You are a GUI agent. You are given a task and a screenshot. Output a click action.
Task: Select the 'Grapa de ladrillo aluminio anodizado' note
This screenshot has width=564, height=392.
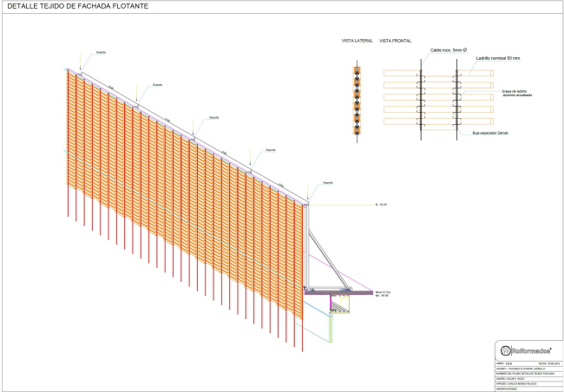point(515,93)
